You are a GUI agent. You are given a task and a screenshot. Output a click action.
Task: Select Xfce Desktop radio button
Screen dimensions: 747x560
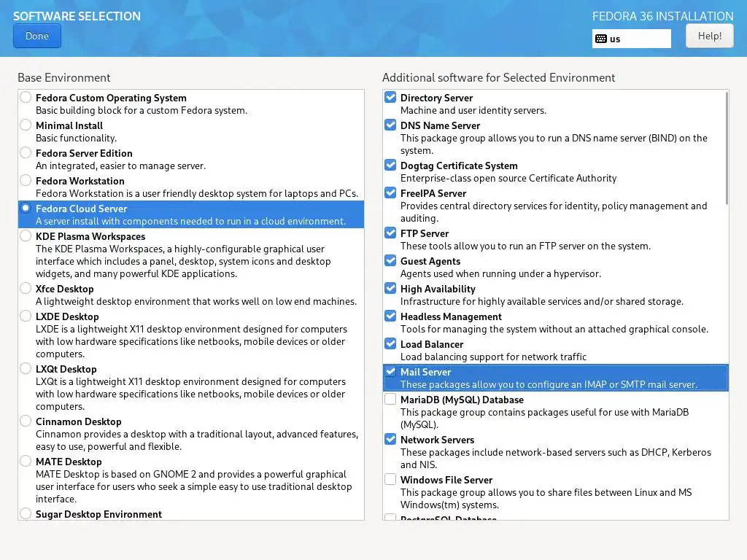coord(26,288)
